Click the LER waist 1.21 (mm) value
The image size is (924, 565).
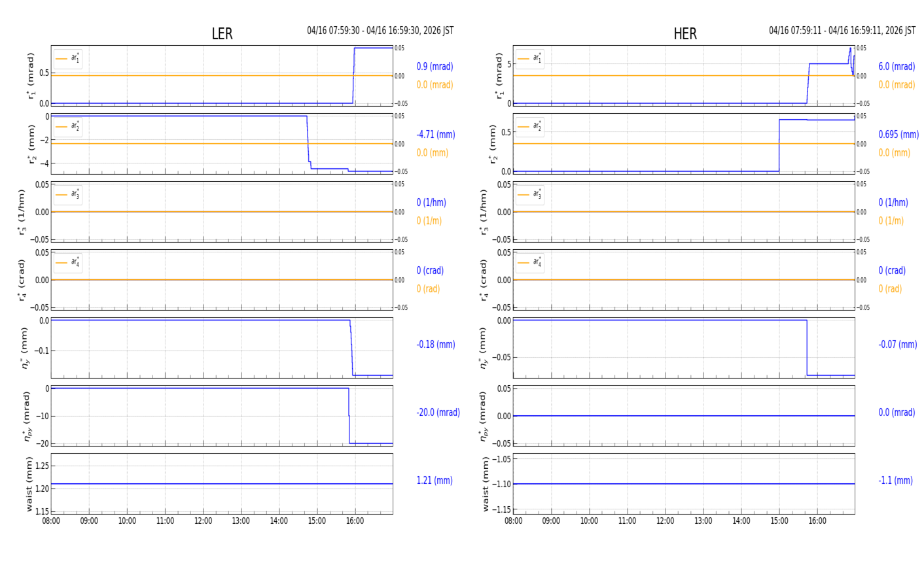click(434, 481)
